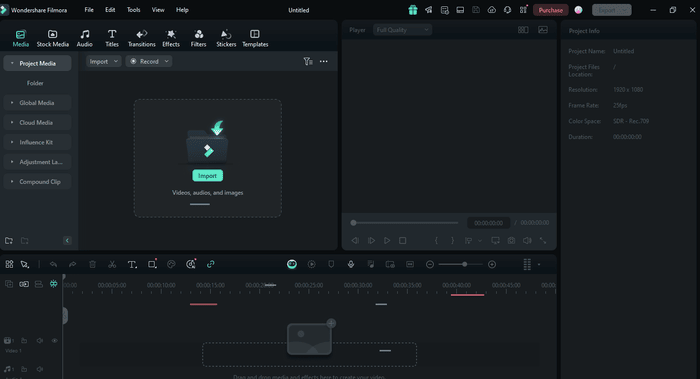The width and height of the screenshot is (700, 379).
Task: Zoom out the timeline with minus
Action: click(429, 264)
